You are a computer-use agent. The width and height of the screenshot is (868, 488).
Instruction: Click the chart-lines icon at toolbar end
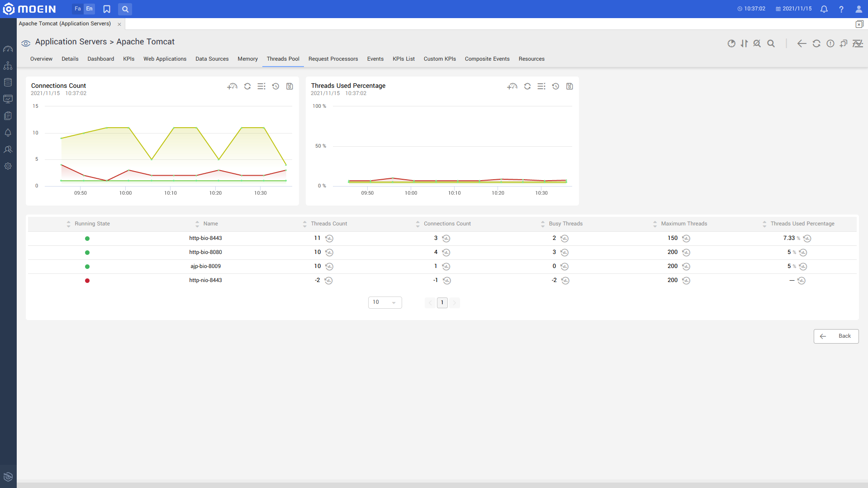click(x=858, y=43)
